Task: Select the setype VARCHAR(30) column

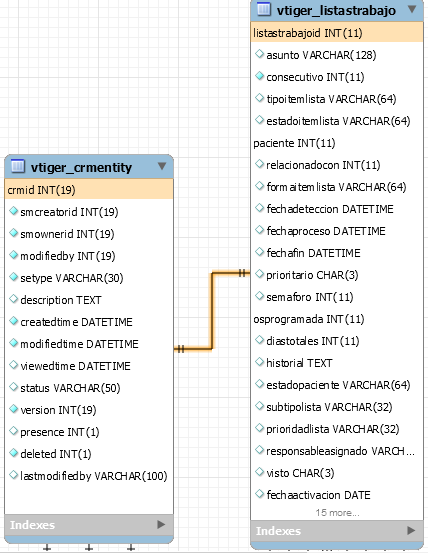Action: [x=89, y=278]
